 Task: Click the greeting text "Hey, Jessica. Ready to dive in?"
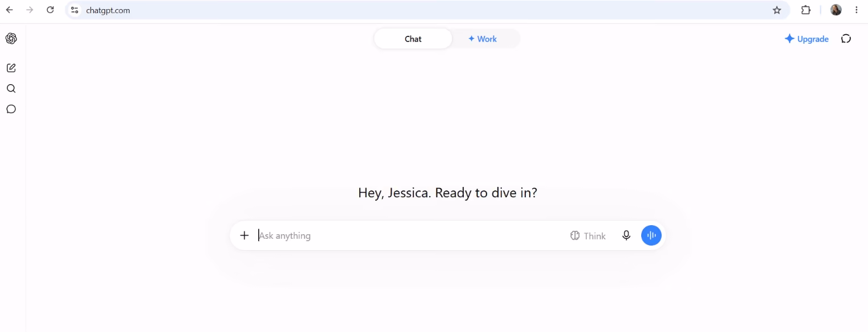tap(447, 193)
